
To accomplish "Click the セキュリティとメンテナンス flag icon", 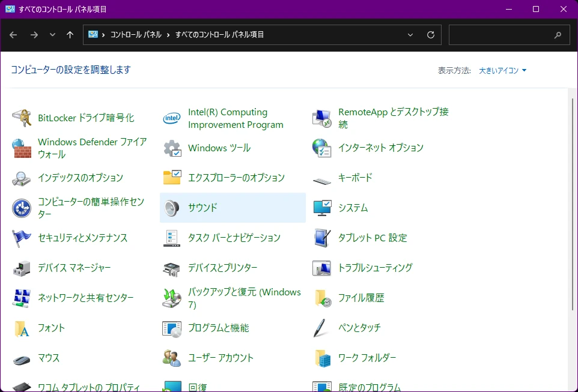I will click(x=22, y=238).
